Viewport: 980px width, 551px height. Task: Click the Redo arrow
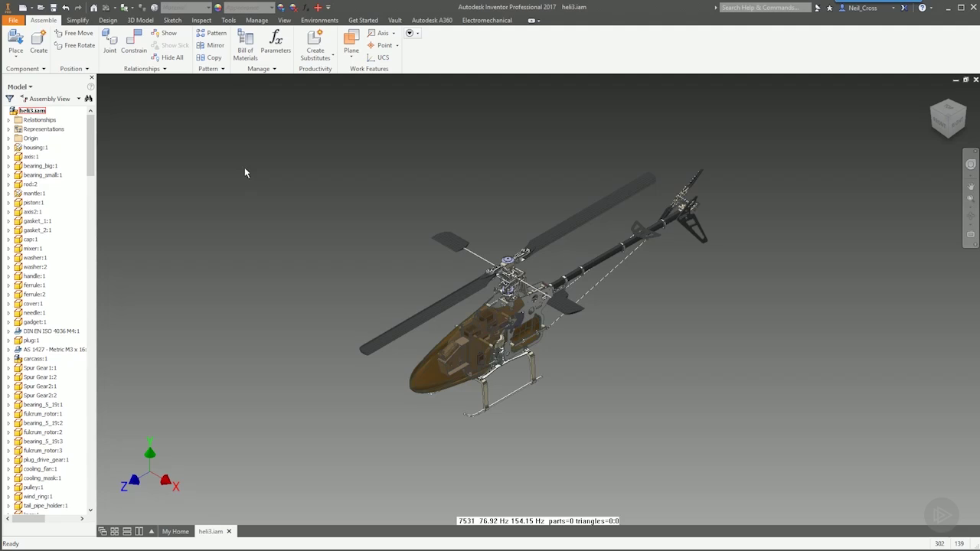(x=78, y=8)
